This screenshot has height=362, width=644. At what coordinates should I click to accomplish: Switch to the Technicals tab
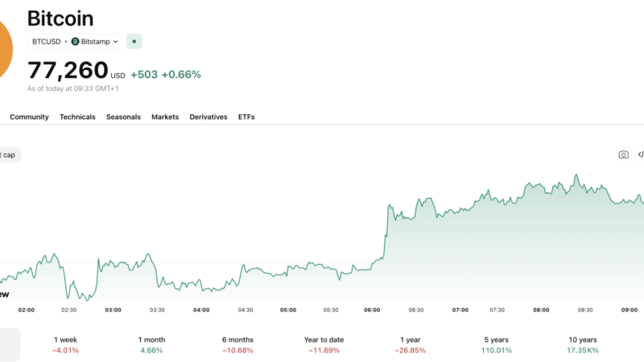[77, 117]
